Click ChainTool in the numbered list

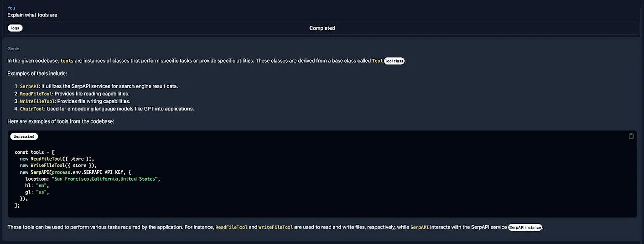[x=32, y=109]
